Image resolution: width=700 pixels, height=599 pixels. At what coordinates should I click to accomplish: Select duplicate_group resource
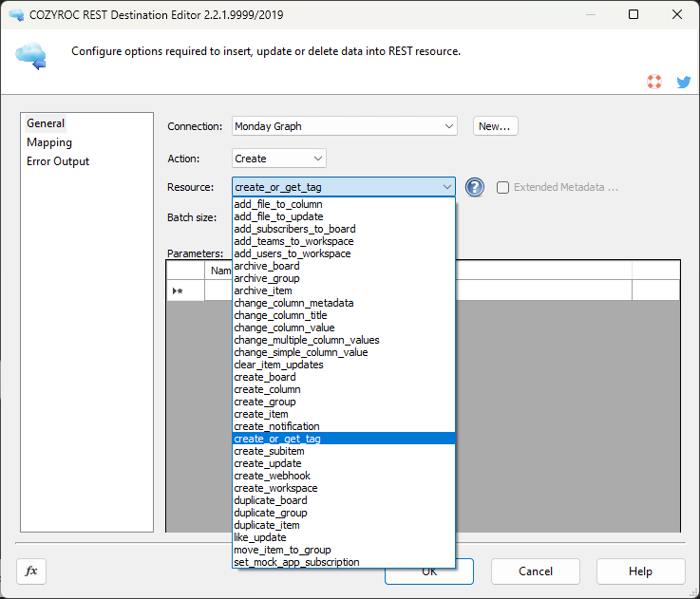[x=344, y=513]
